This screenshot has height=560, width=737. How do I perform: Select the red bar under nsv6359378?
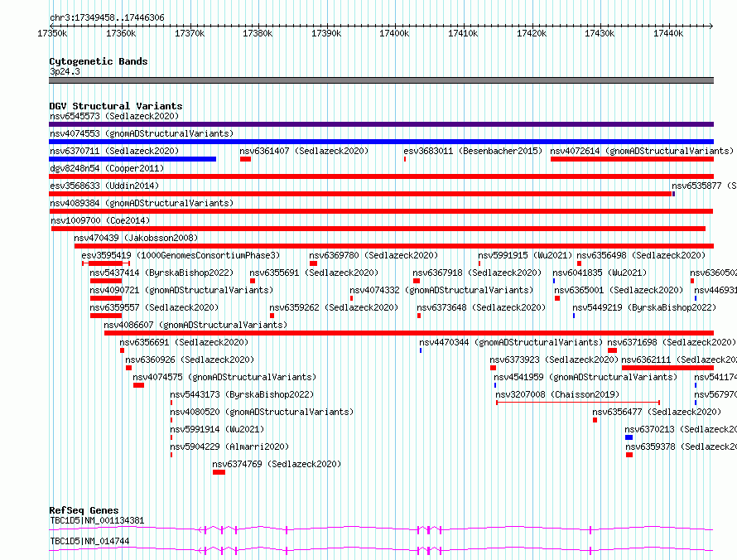(x=629, y=455)
